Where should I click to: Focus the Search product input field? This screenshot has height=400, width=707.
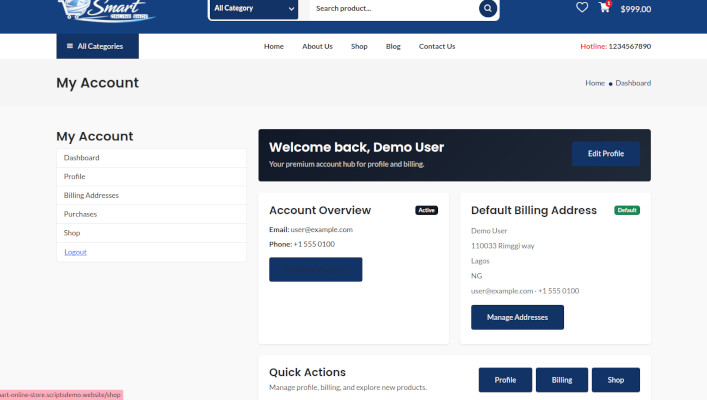click(x=394, y=9)
